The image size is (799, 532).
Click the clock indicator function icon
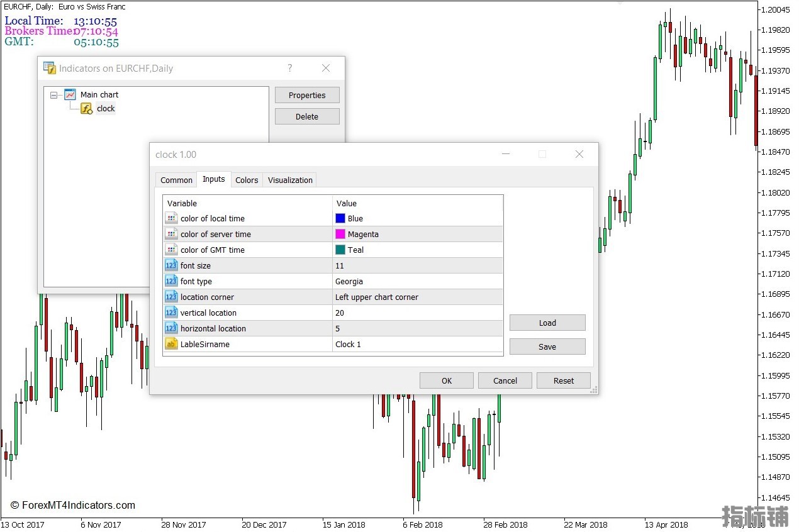[x=86, y=108]
